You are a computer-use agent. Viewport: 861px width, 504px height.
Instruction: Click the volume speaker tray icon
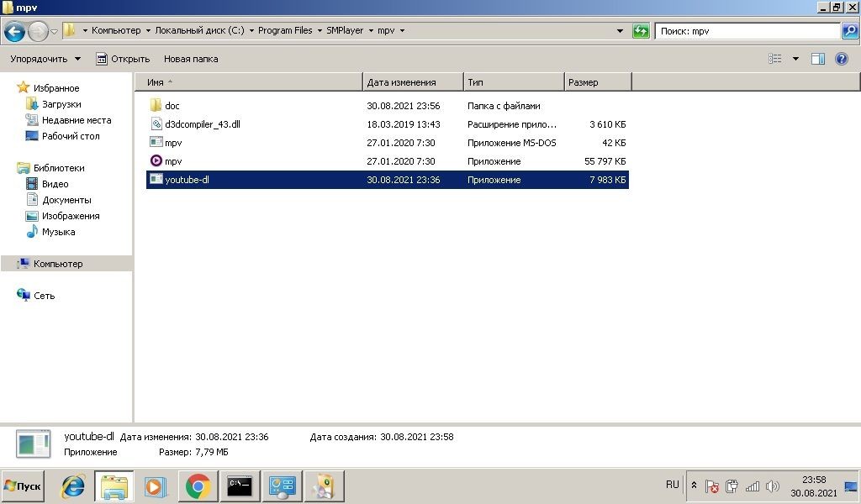tap(772, 486)
